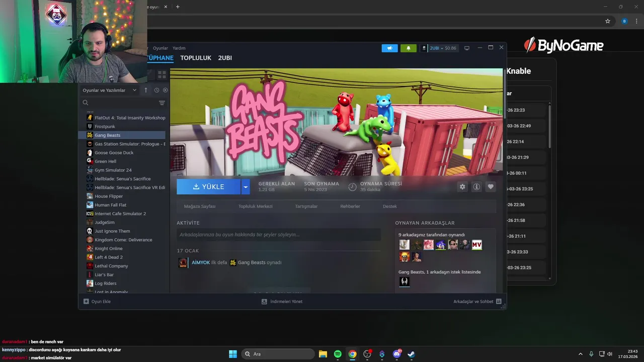Open the Yardım menu
The image size is (644, 362).
pyautogui.click(x=179, y=48)
